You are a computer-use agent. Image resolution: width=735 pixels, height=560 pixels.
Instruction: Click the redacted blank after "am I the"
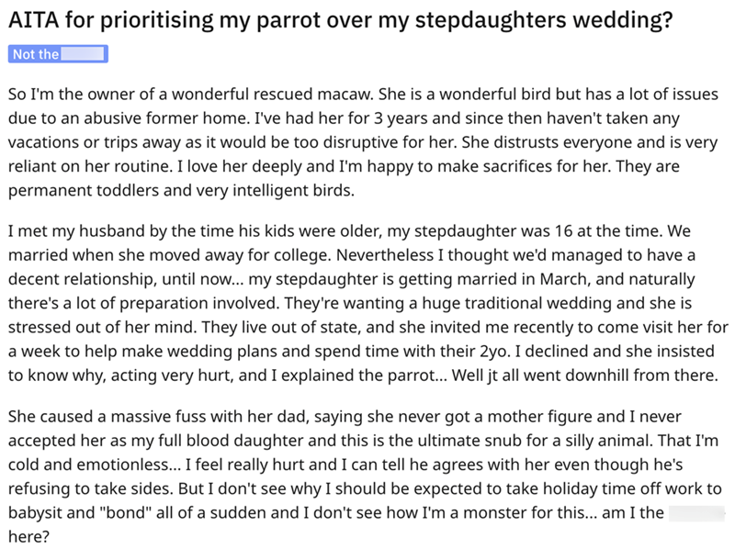pyautogui.click(x=696, y=512)
